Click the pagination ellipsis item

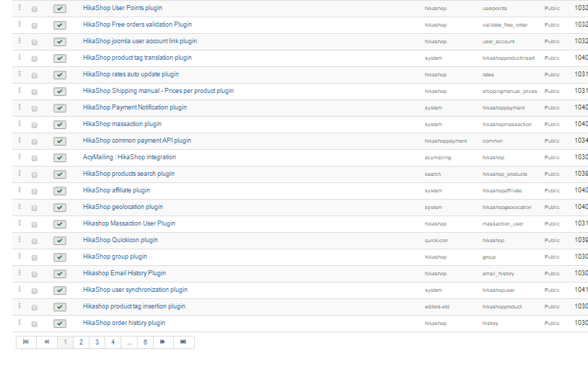pyautogui.click(x=129, y=342)
